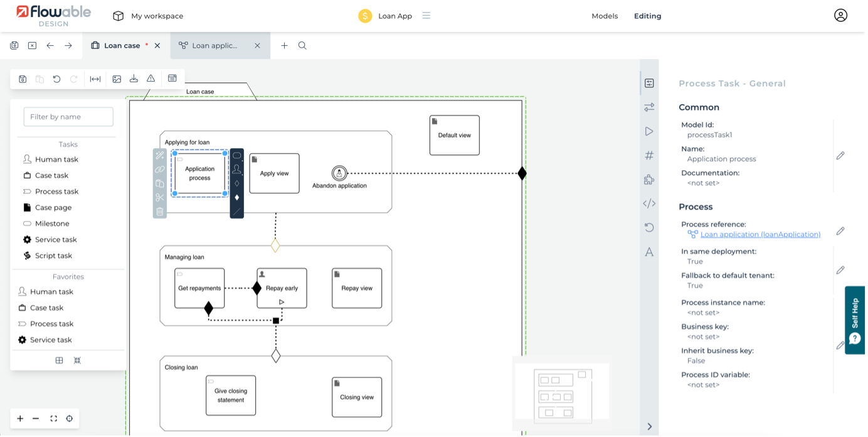Toggle the grid view icon in palette
The width and height of the screenshot is (868, 437).
[x=59, y=360]
